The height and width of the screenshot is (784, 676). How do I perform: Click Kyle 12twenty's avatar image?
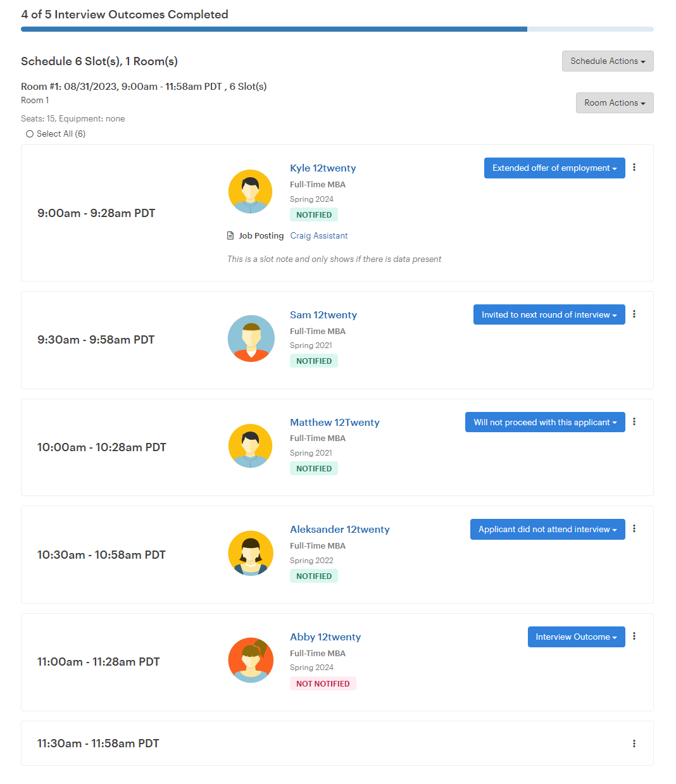[251, 192]
